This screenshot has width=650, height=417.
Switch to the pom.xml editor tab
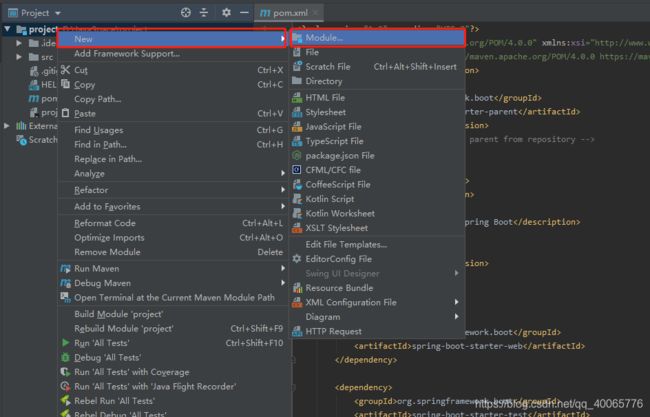point(290,13)
